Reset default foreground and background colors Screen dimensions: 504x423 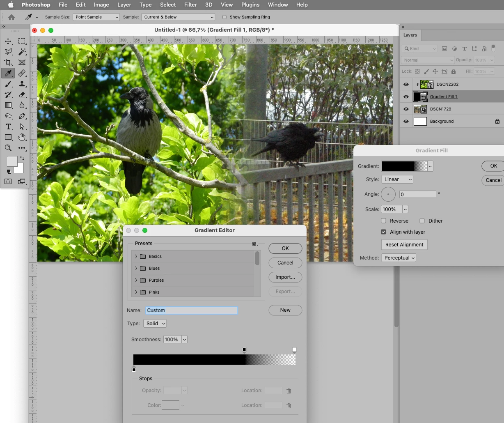click(x=9, y=172)
